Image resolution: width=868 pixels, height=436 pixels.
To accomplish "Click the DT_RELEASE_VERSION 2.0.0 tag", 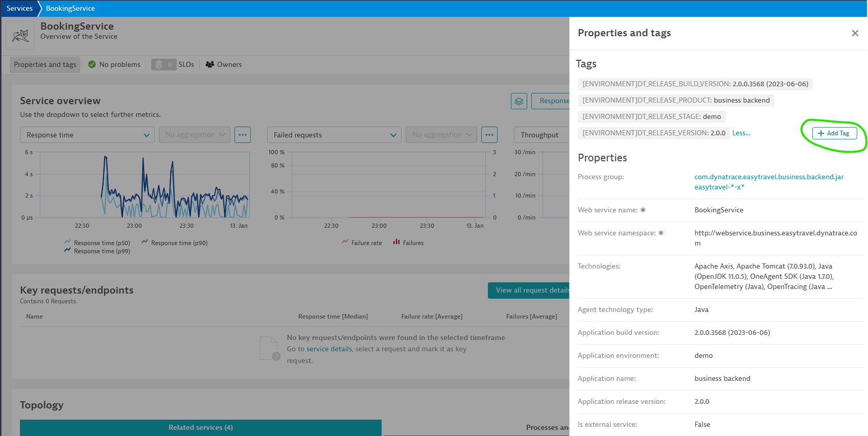I will point(654,133).
